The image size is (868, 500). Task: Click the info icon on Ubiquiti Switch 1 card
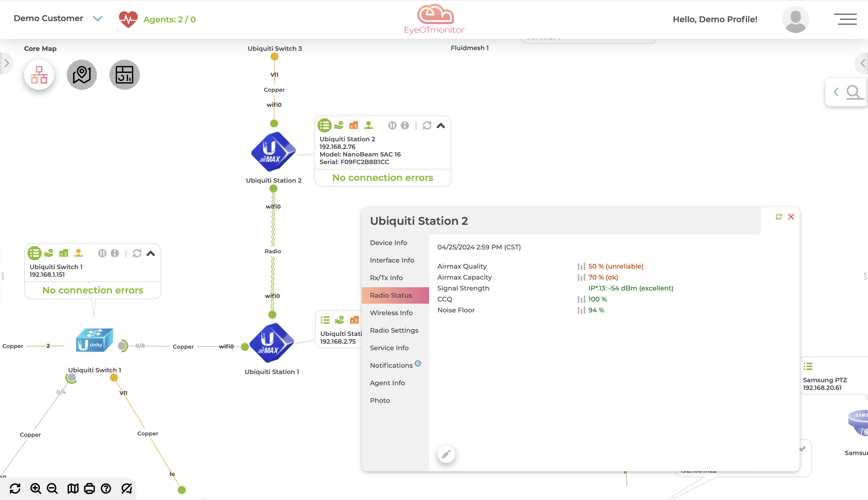coord(115,253)
